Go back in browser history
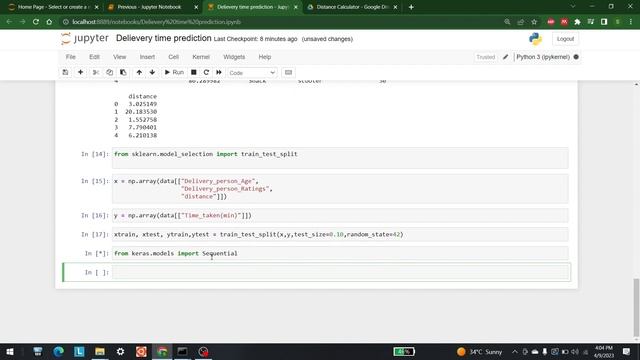640x360 pixels. 9,22
